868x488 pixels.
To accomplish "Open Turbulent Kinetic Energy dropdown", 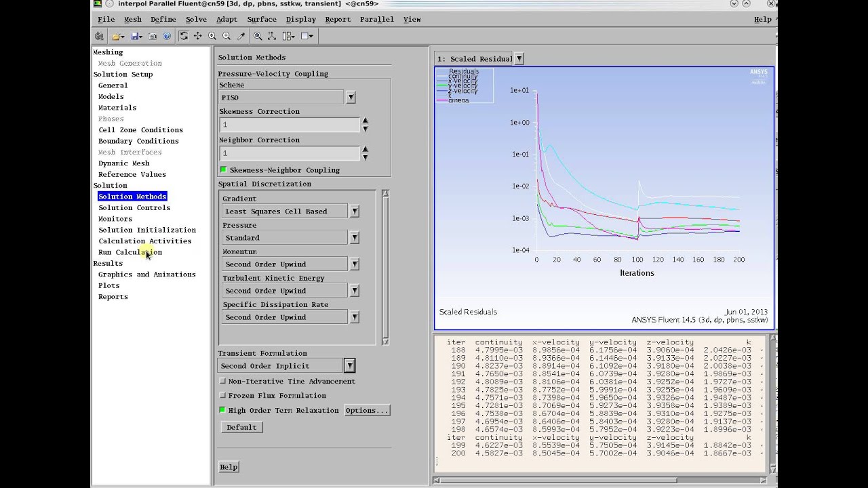I will (x=354, y=291).
